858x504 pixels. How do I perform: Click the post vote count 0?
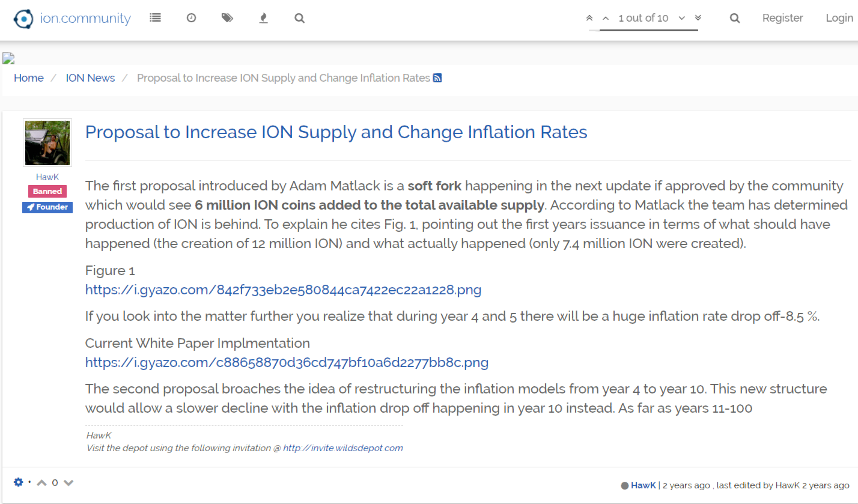55,482
